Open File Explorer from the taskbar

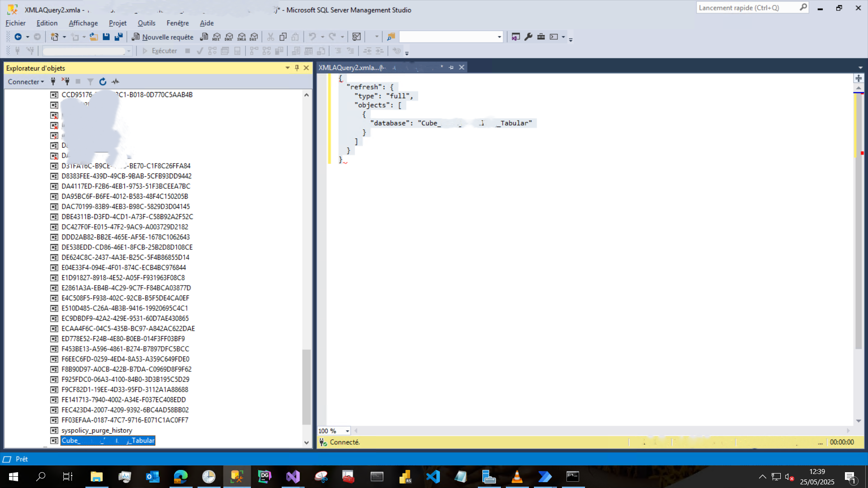click(x=97, y=477)
